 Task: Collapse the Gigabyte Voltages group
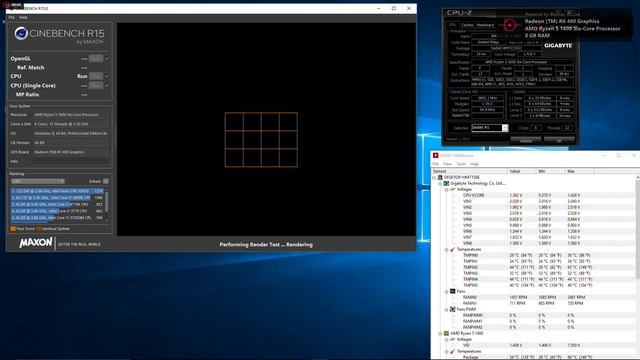[447, 190]
